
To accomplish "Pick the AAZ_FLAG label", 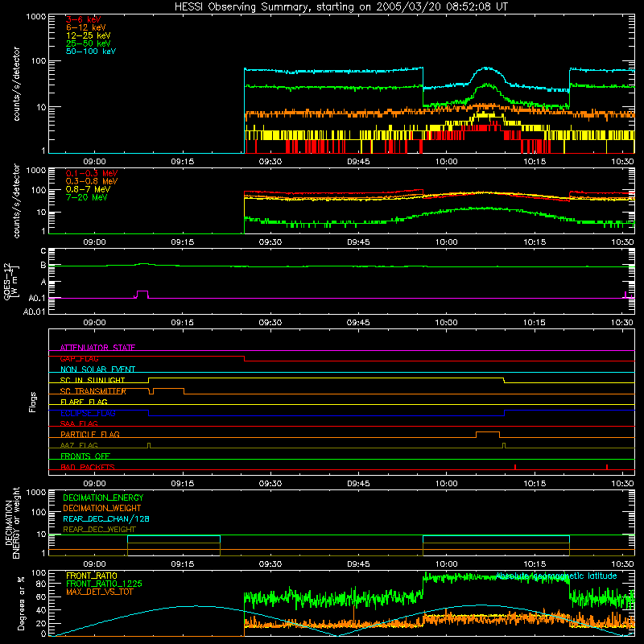I will coord(79,445).
